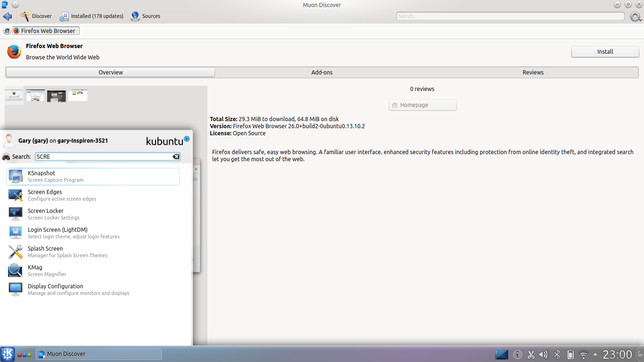Expand hidden system tray icons arrow
Image resolution: width=644 pixels, height=362 pixels.
(x=595, y=354)
